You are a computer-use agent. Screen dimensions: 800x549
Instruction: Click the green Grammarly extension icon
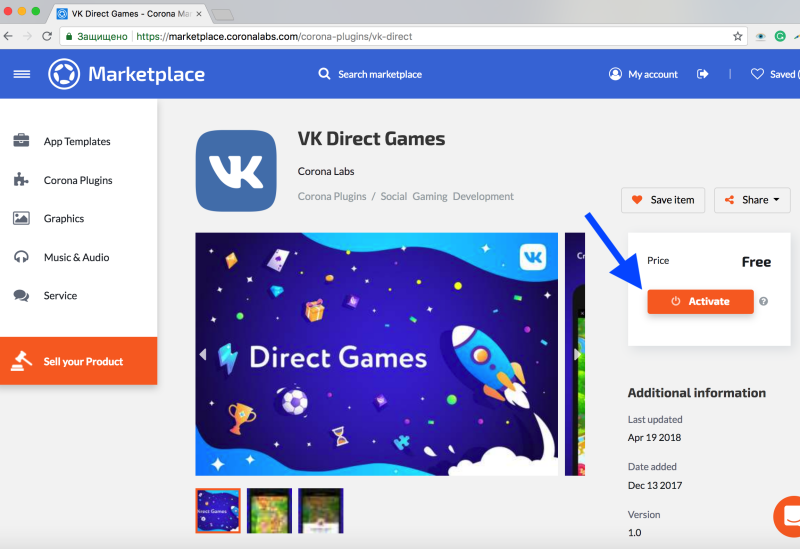pyautogui.click(x=780, y=36)
